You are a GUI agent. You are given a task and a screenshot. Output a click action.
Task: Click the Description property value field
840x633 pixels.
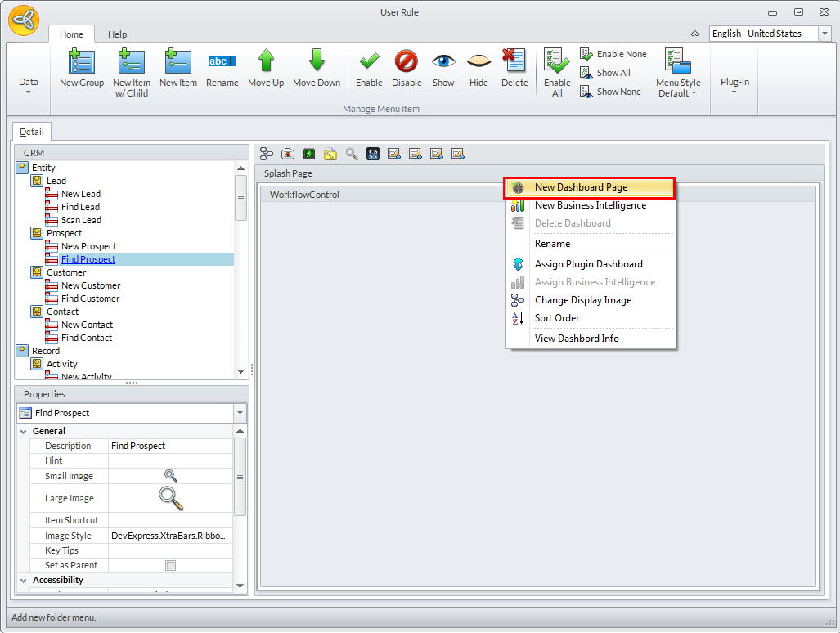coord(170,446)
